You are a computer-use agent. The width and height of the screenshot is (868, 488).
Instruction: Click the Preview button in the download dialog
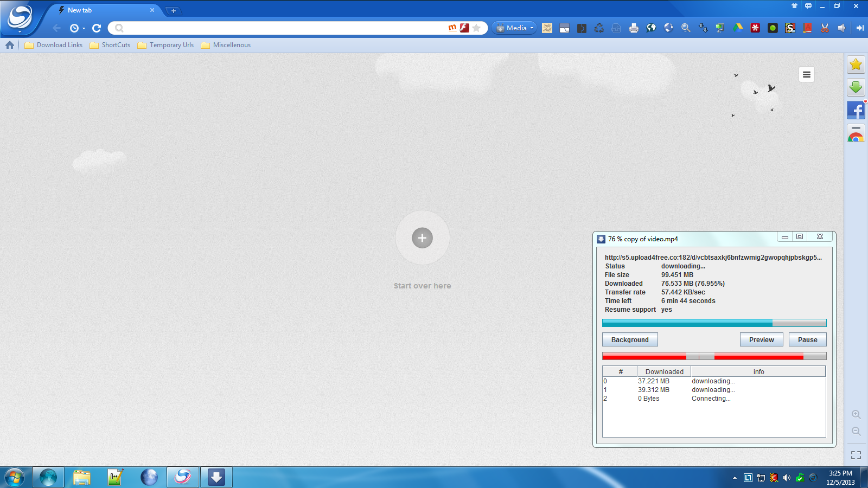coord(761,340)
